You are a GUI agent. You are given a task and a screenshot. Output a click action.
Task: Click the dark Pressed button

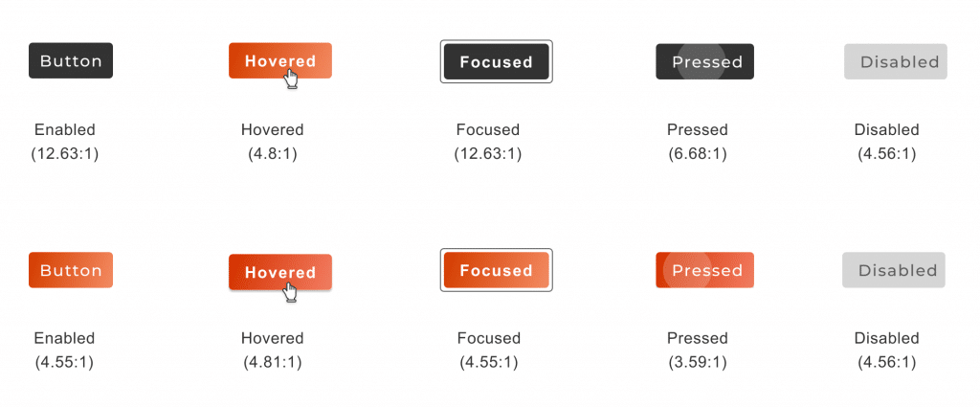704,61
